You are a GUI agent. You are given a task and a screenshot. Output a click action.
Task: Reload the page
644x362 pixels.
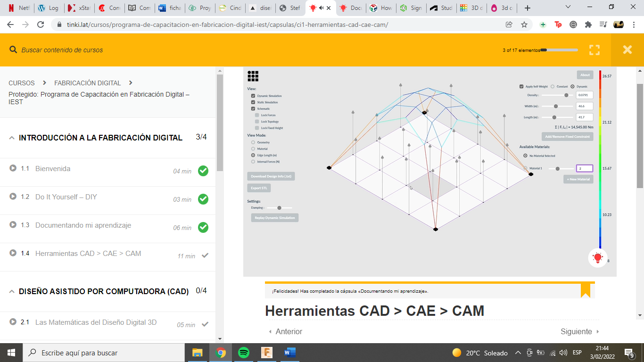tap(41, 25)
